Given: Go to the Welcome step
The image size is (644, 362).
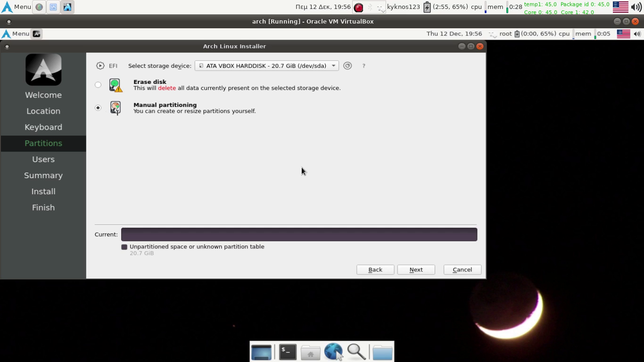Looking at the screenshot, I should [x=43, y=95].
